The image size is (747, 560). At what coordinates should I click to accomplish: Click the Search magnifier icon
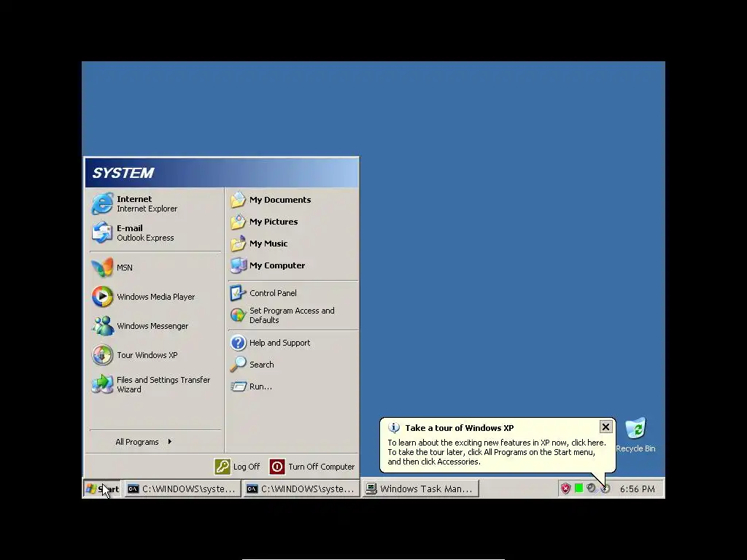(x=239, y=365)
